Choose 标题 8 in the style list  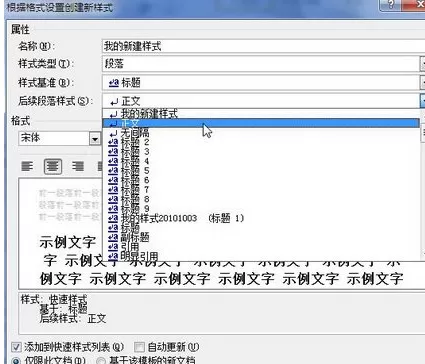[261, 199]
